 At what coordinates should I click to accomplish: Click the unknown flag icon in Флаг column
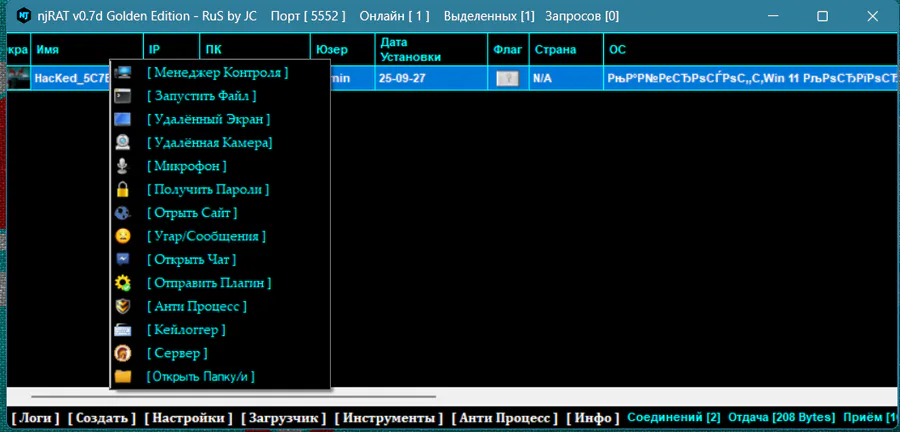(x=508, y=78)
